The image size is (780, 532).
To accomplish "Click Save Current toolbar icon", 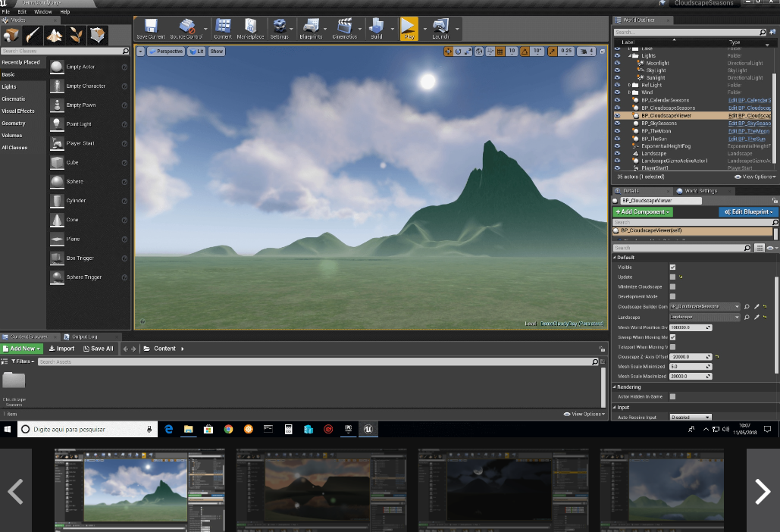I will coord(151,28).
